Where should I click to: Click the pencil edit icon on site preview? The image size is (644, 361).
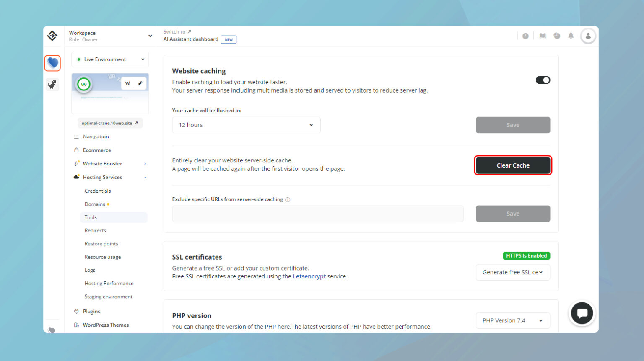(140, 83)
